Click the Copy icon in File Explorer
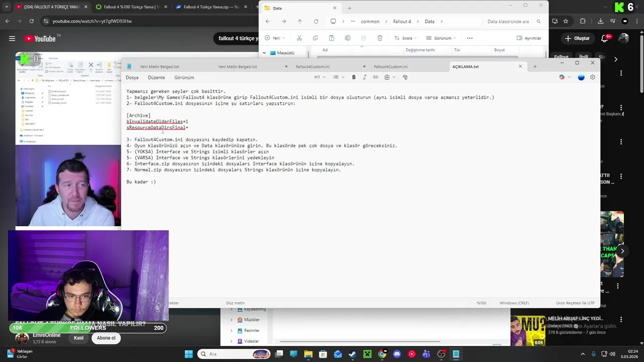 (315, 38)
